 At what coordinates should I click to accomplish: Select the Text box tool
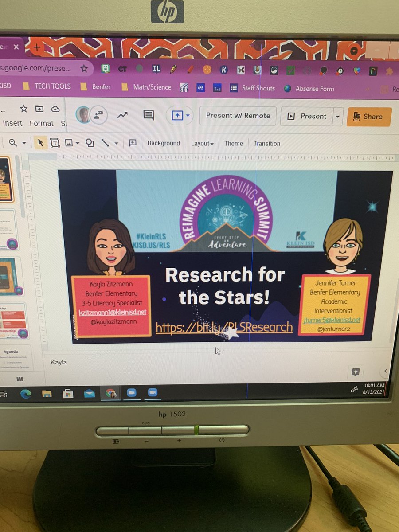click(x=55, y=143)
